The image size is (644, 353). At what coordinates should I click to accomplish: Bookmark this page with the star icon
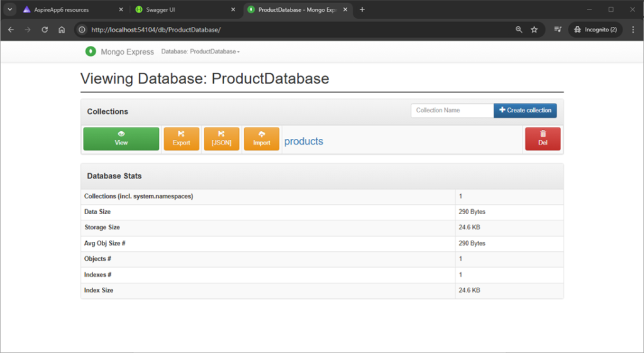tap(535, 30)
